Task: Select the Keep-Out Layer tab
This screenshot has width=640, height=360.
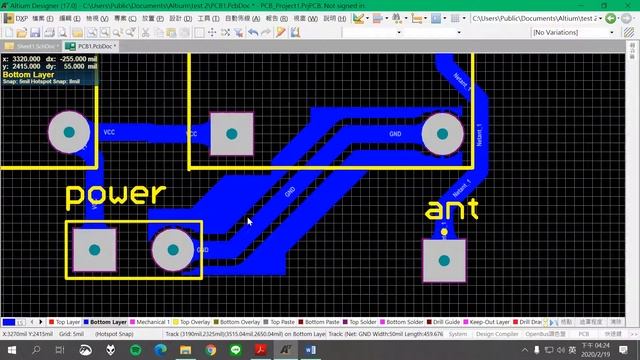Action: (x=486, y=322)
